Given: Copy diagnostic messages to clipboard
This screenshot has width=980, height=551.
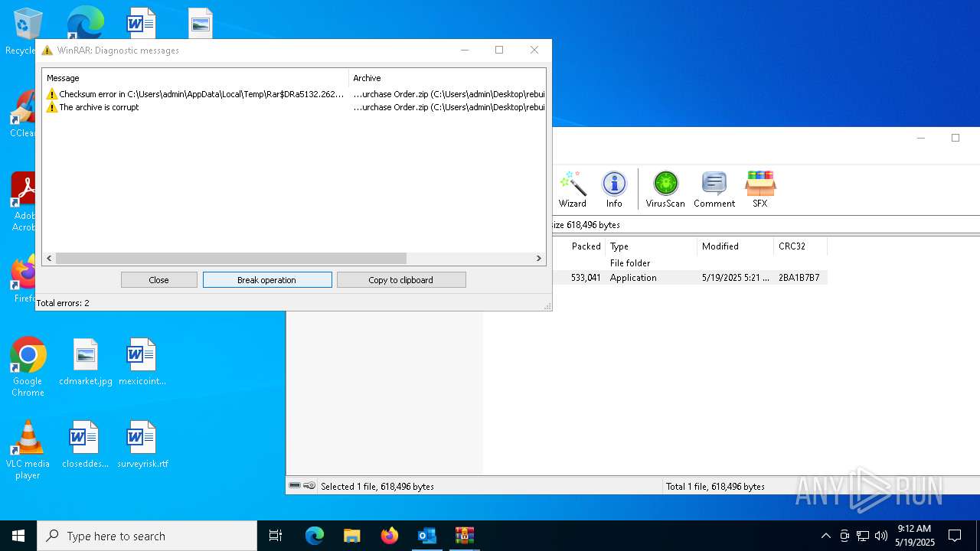Looking at the screenshot, I should coord(401,280).
